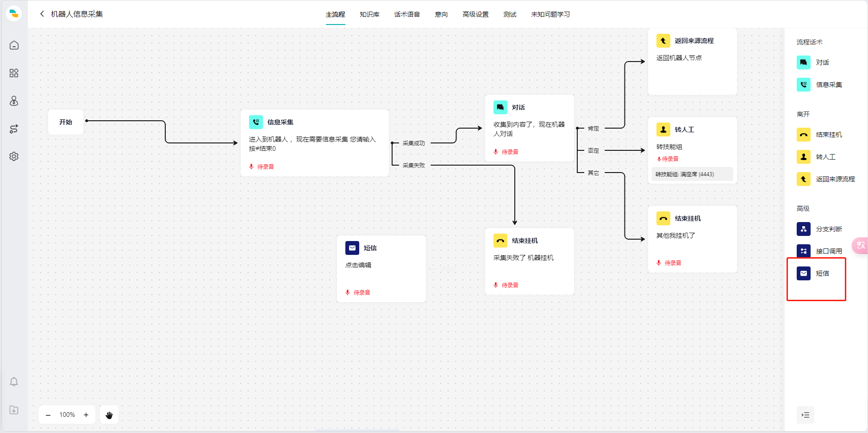Screen dimensions: 868x433
Task: Switch to the 高级设置 tab
Action: [x=475, y=14]
